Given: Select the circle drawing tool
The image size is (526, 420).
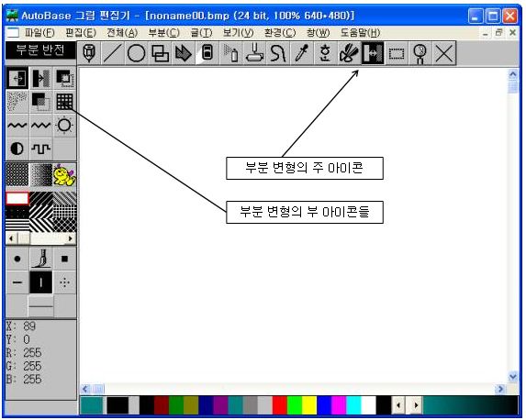Looking at the screenshot, I should click(x=136, y=53).
